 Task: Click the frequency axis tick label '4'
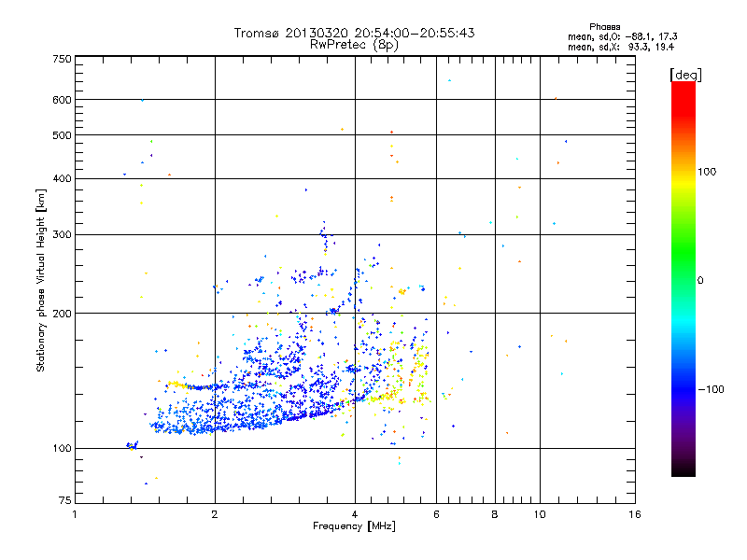coord(355,514)
